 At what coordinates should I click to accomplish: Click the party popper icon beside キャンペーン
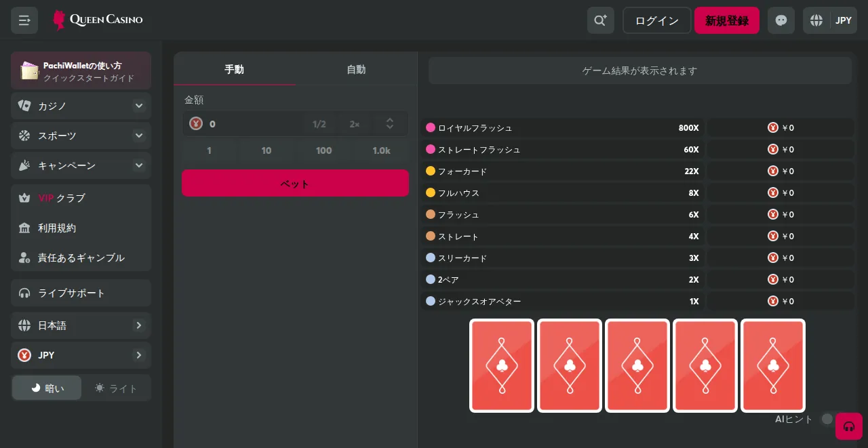click(x=24, y=165)
